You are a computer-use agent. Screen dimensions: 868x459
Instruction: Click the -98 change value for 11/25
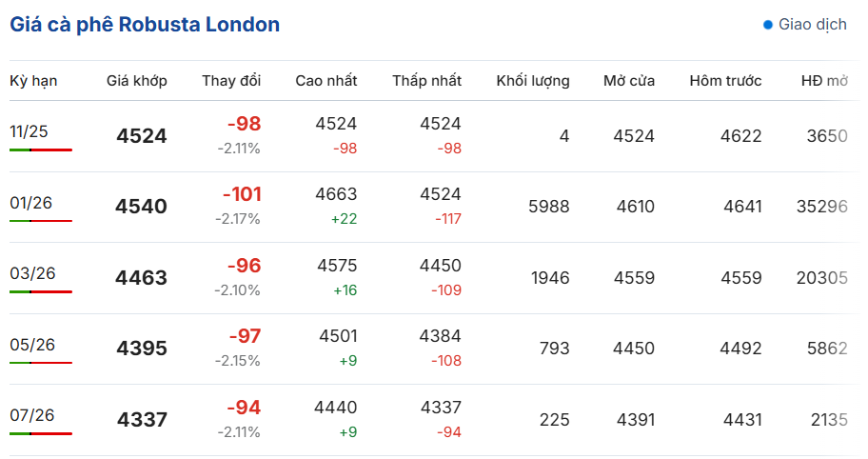[244, 124]
